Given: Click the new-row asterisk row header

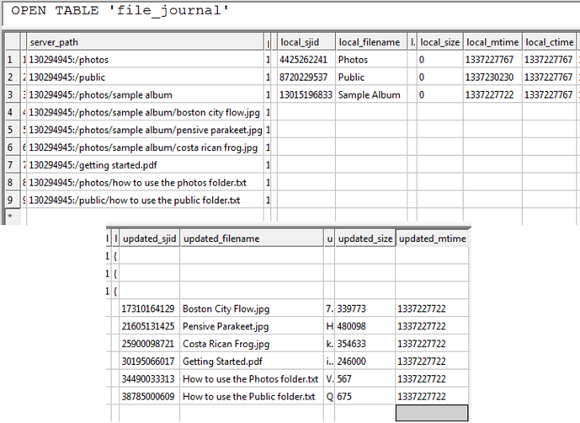Looking at the screenshot, I should pos(13,217).
